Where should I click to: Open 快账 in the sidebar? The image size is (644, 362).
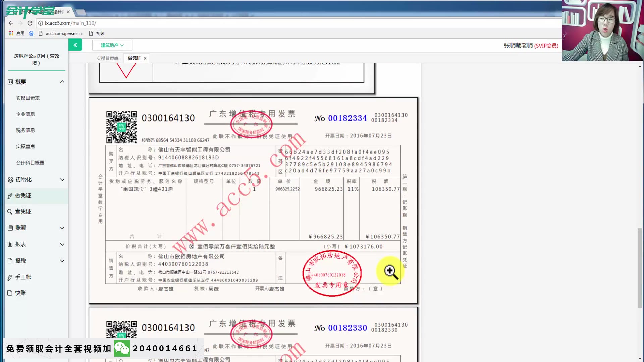tap(20, 293)
